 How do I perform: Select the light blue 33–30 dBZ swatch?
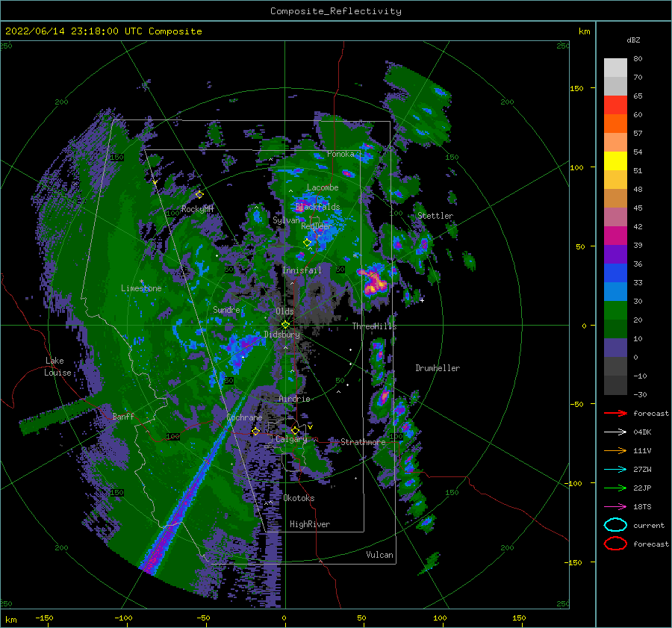click(615, 291)
